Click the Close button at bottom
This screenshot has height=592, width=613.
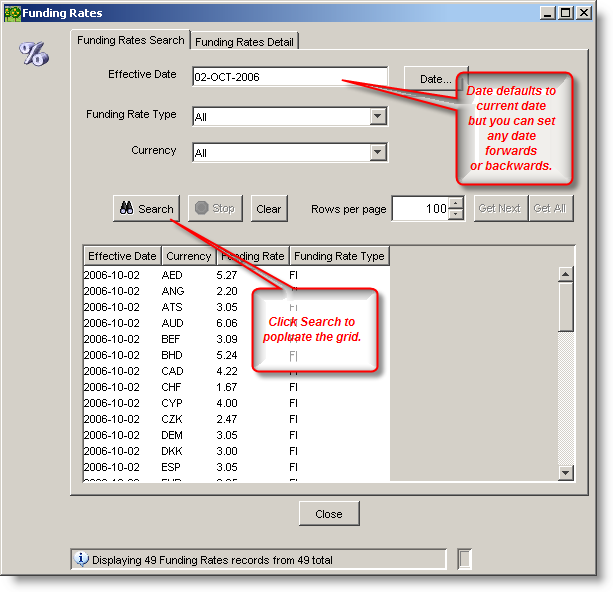click(x=328, y=514)
